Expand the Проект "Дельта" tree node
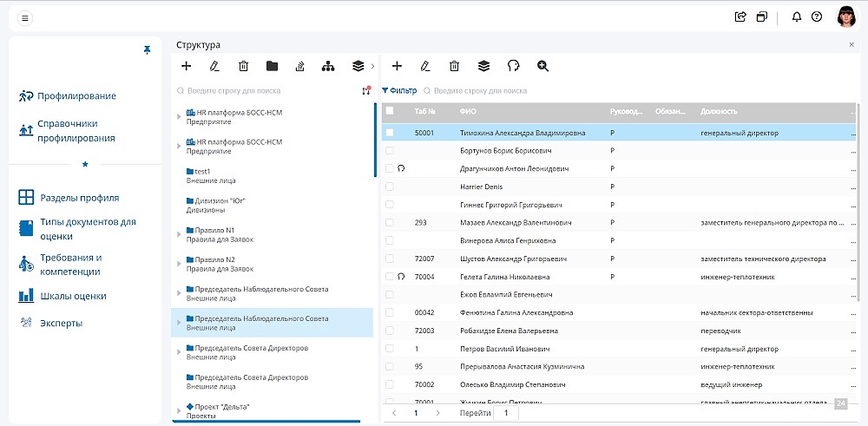868x426 pixels. click(179, 411)
